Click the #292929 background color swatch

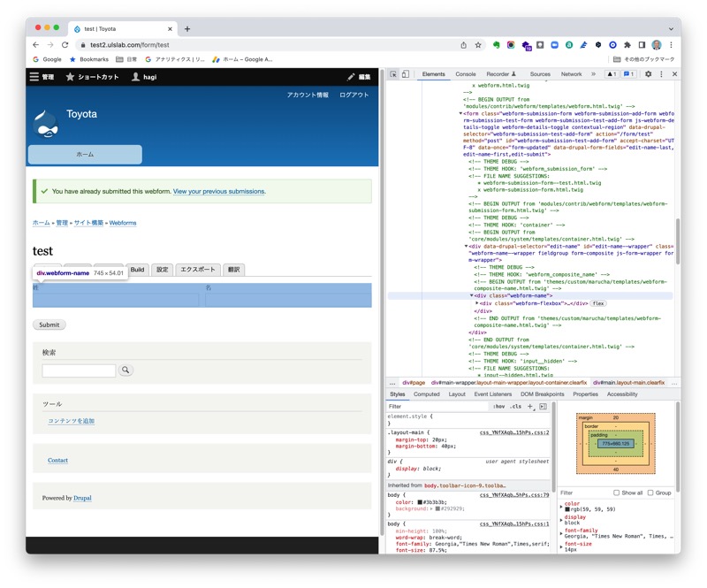[437, 508]
